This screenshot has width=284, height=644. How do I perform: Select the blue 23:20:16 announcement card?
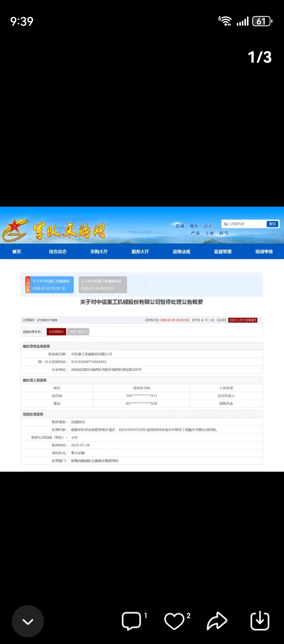point(49,284)
